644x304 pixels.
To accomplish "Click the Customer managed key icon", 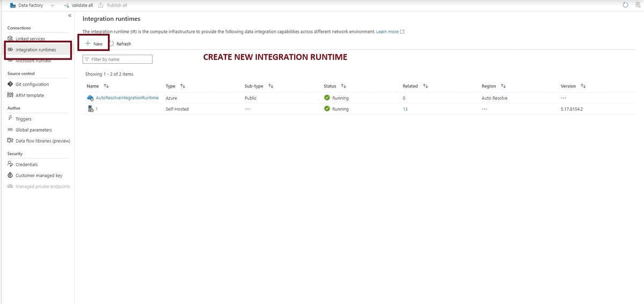I will click(x=10, y=175).
